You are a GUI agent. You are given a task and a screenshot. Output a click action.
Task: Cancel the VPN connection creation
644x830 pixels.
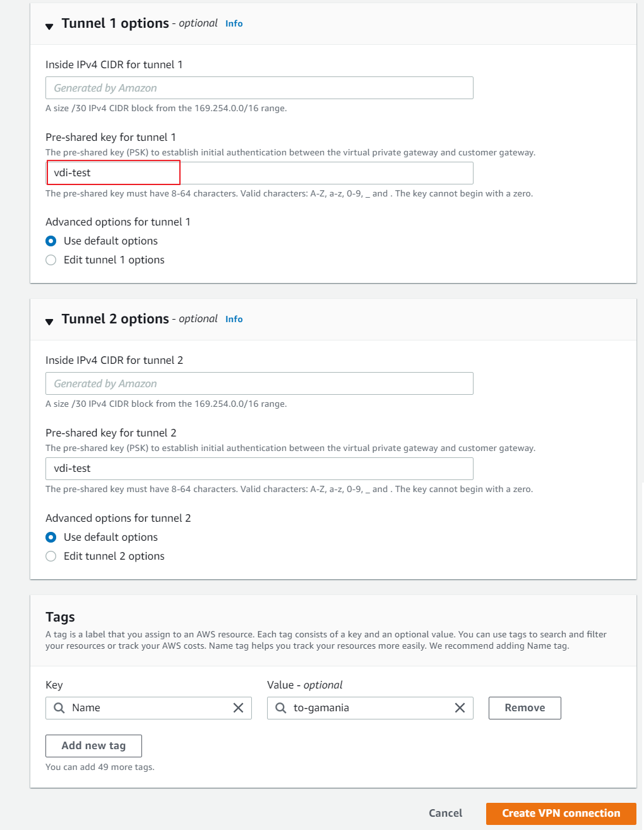445,813
